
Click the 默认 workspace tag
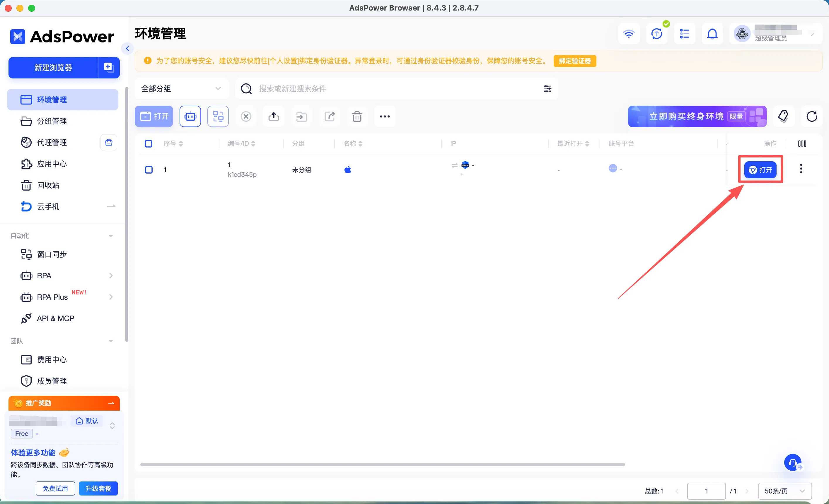[87, 421]
